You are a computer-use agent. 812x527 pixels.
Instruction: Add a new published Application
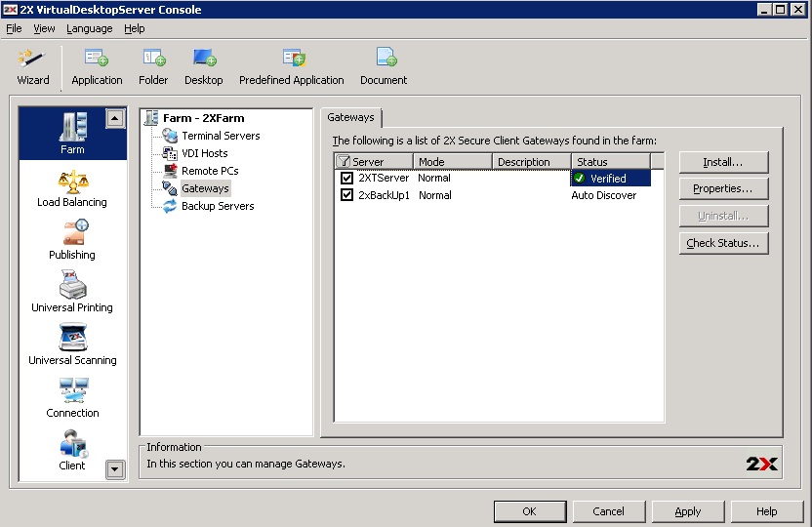97,67
